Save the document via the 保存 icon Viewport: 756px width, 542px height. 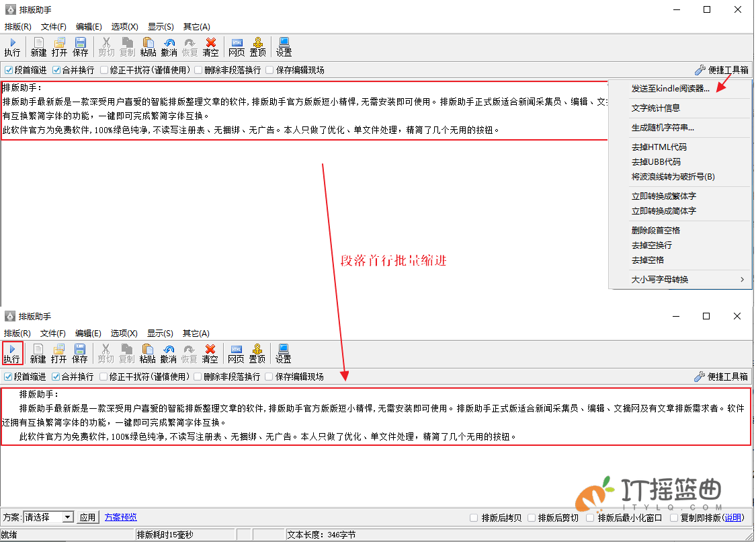(81, 46)
